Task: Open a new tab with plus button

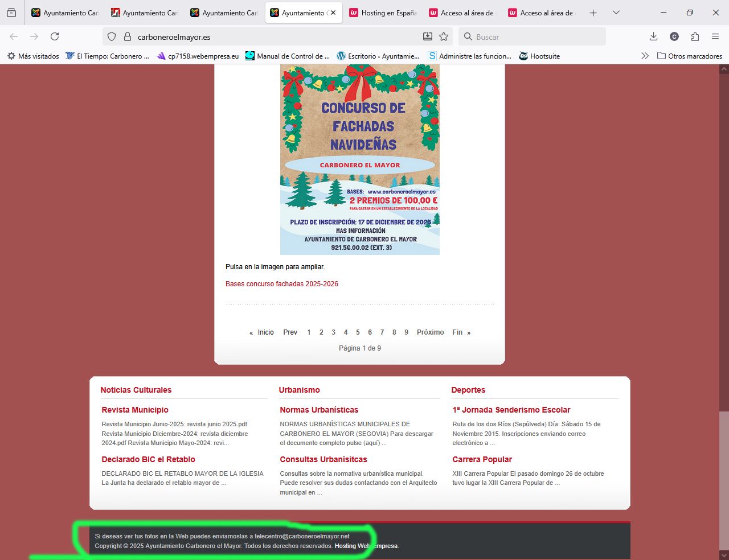Action: (593, 13)
